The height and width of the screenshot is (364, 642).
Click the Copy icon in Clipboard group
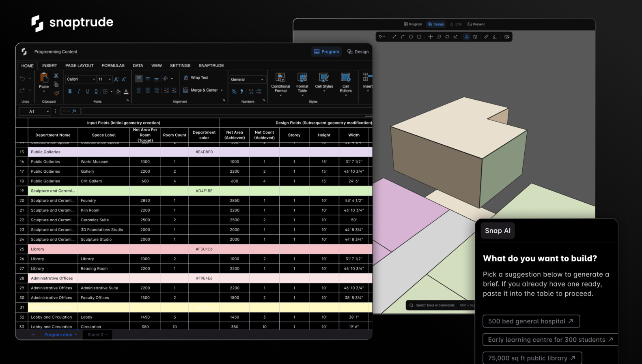pyautogui.click(x=56, y=84)
